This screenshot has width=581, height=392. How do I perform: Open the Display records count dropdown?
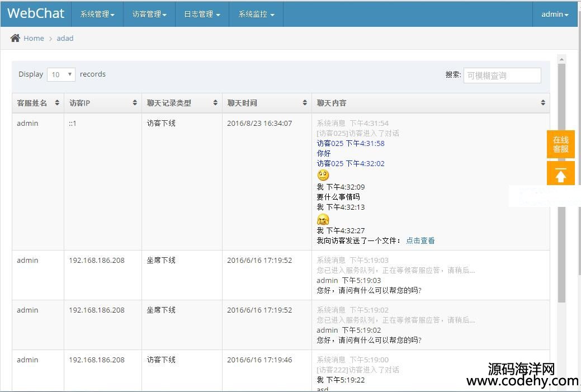click(61, 74)
